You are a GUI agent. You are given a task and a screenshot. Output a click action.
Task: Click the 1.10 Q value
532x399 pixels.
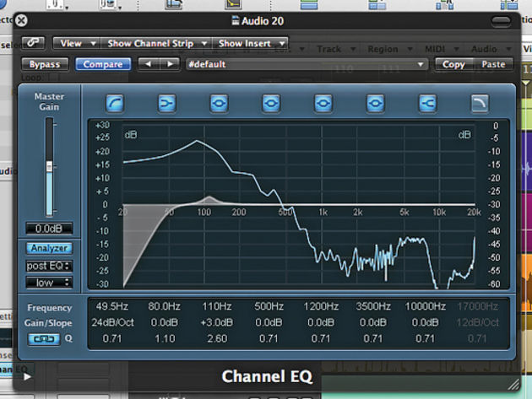(165, 338)
